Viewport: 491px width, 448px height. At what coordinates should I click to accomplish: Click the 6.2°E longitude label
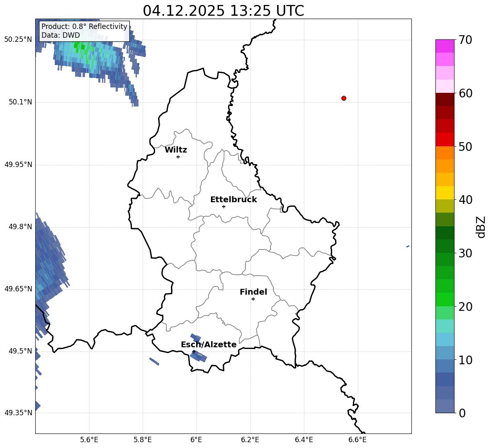250,440
